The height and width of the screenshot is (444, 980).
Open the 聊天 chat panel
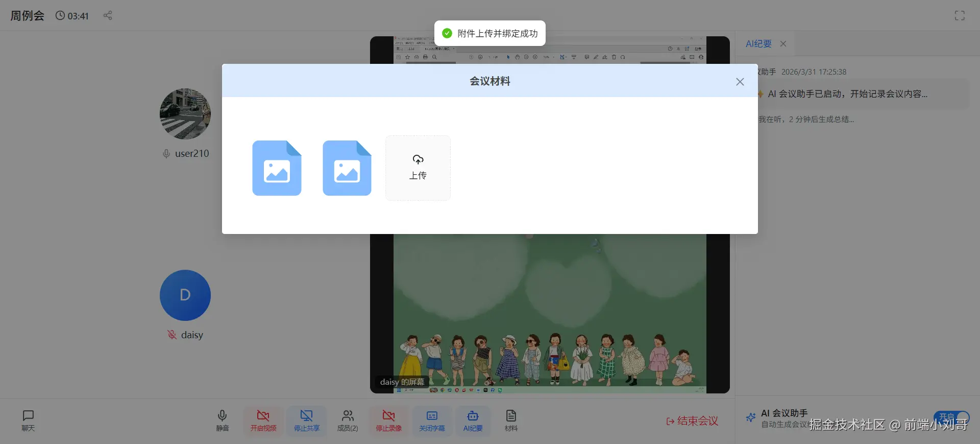[x=28, y=420]
